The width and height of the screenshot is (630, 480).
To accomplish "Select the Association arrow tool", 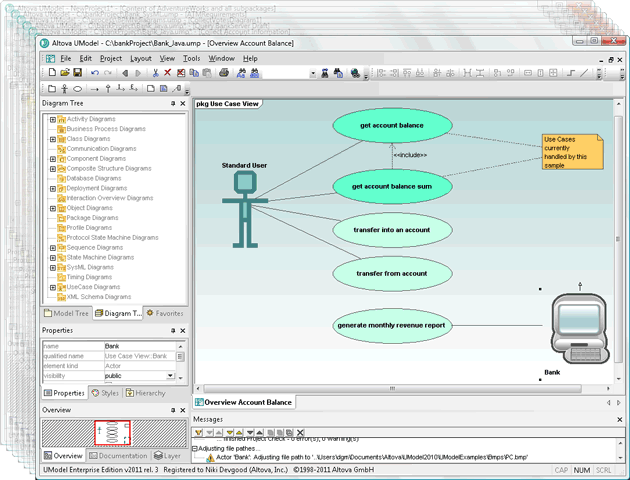I will click(94, 89).
